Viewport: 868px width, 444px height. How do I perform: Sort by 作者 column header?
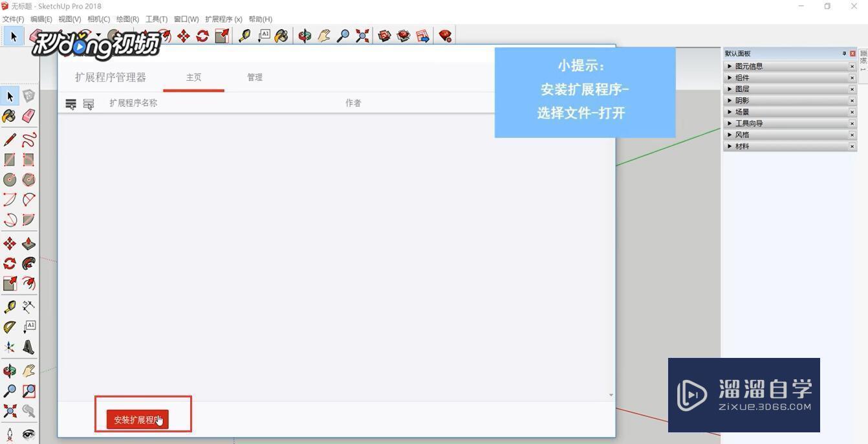tap(353, 103)
